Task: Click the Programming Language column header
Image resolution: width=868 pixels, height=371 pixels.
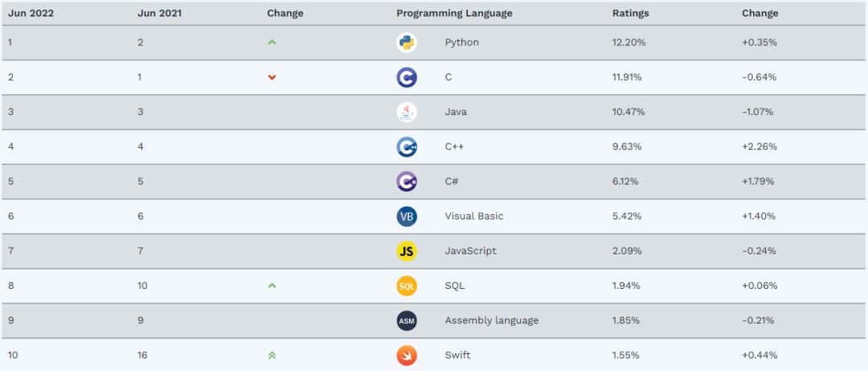Action: [454, 13]
